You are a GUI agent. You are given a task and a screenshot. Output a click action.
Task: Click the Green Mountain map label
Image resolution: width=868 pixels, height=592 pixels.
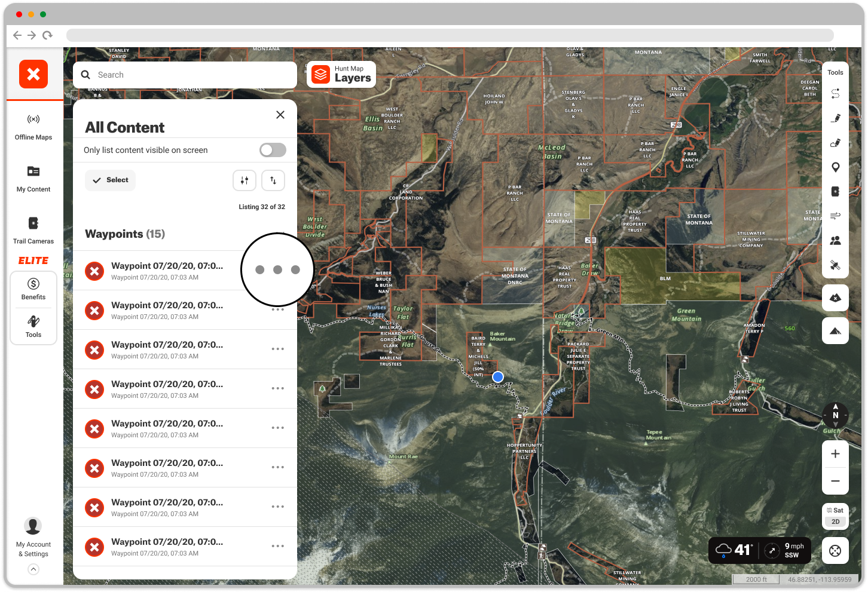coord(686,315)
